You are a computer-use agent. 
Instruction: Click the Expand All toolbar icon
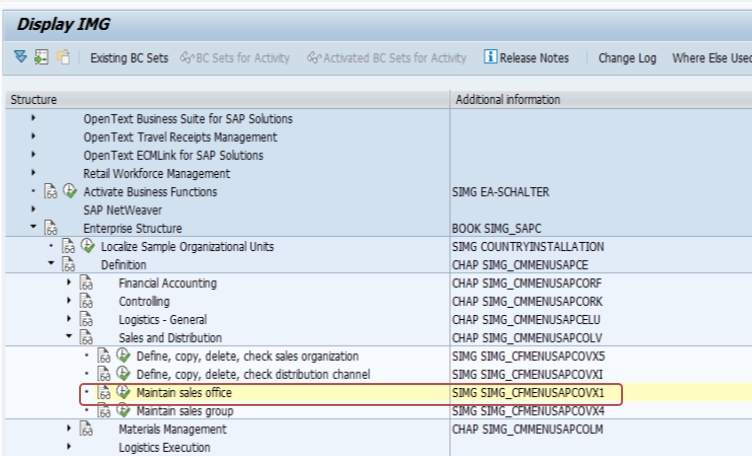coord(20,57)
